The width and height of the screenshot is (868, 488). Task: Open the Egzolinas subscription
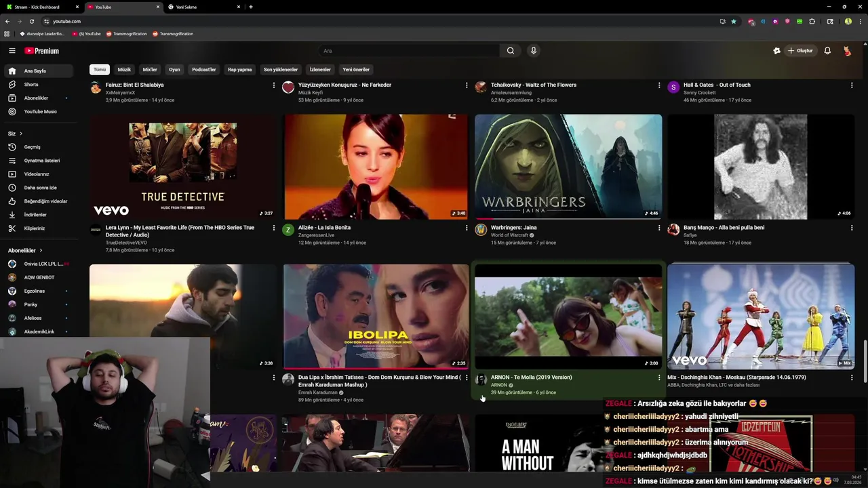point(38,291)
